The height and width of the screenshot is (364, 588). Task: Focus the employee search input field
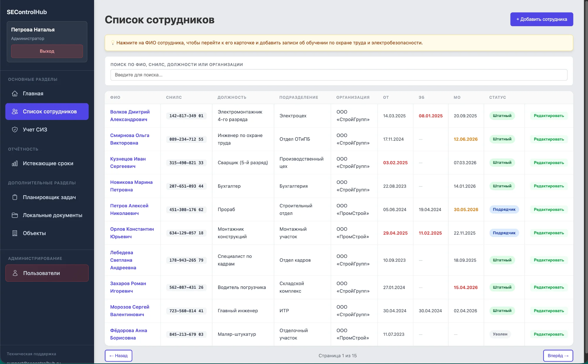coord(339,75)
